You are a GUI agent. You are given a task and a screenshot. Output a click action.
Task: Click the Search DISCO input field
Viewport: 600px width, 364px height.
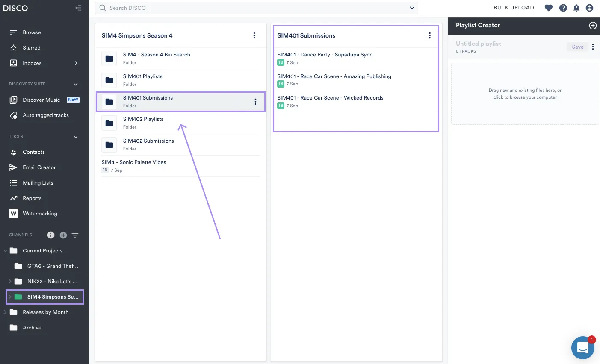[x=214, y=8]
